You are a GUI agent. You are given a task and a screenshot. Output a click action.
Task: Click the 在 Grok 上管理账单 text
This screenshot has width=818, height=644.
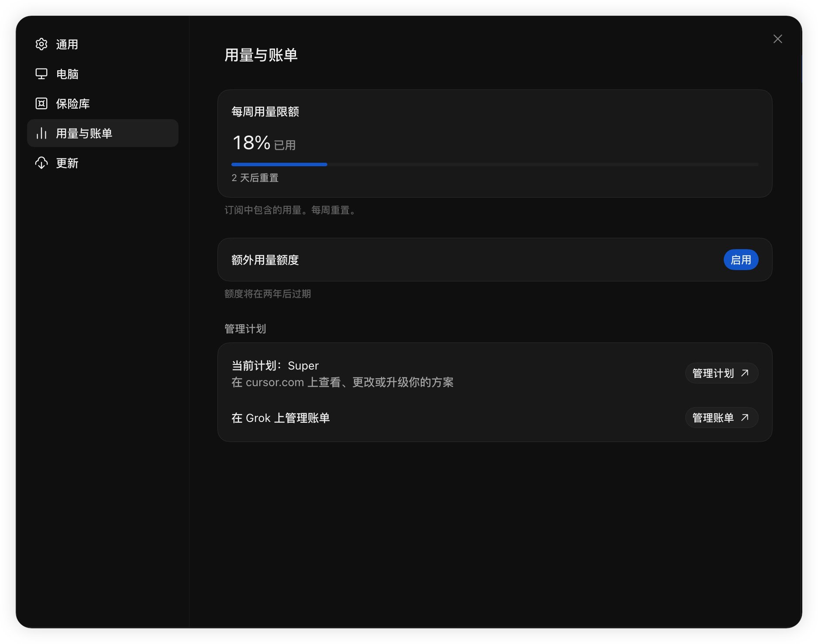coord(281,418)
